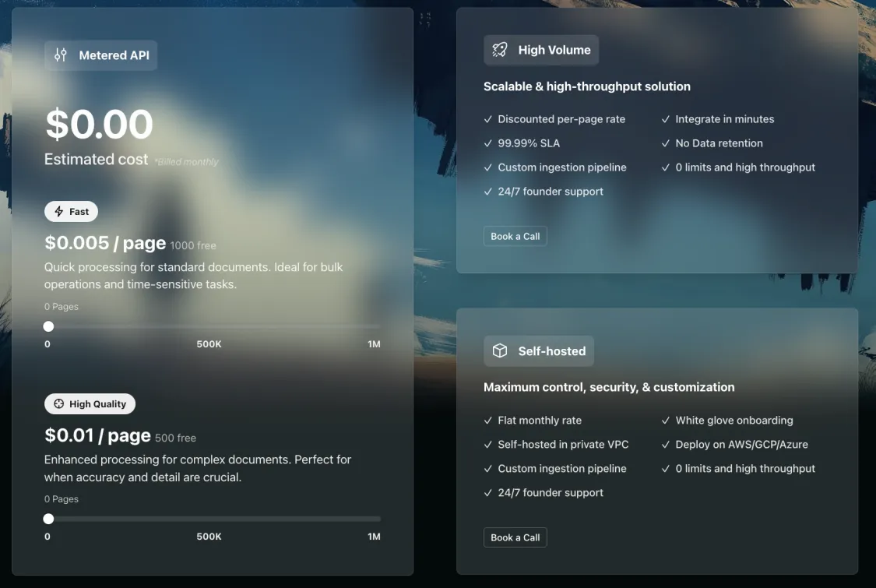Click the lightning bolt icon on Fast badge
Viewport: 876px width, 588px height.
59,212
